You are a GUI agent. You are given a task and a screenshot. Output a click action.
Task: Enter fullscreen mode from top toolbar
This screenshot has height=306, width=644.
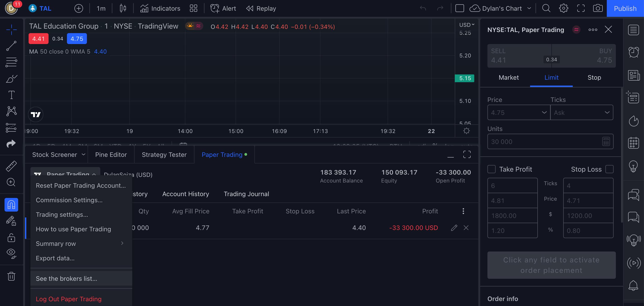pos(581,8)
